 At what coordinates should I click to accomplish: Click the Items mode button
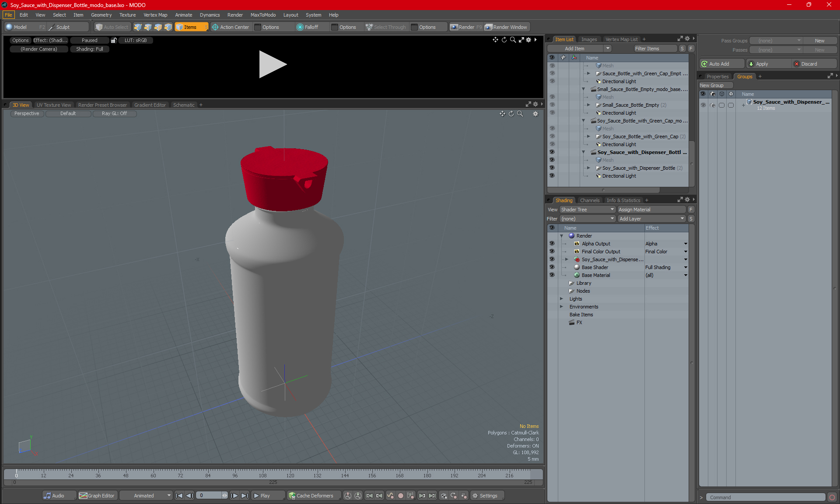[x=191, y=27]
